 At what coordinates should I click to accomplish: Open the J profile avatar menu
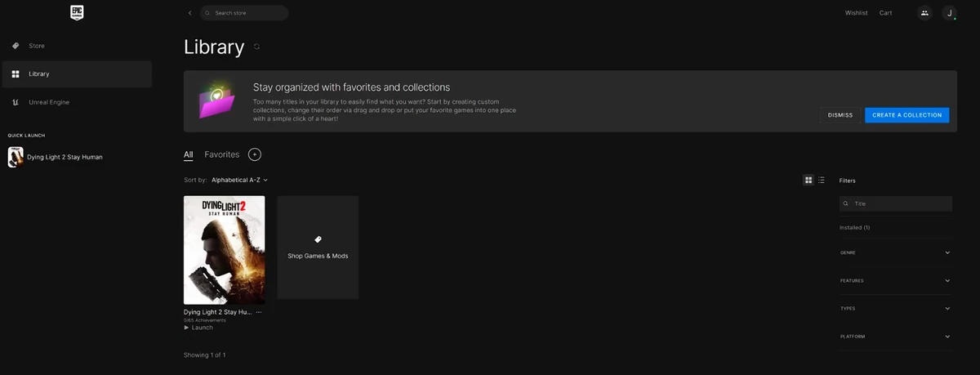coord(949,13)
